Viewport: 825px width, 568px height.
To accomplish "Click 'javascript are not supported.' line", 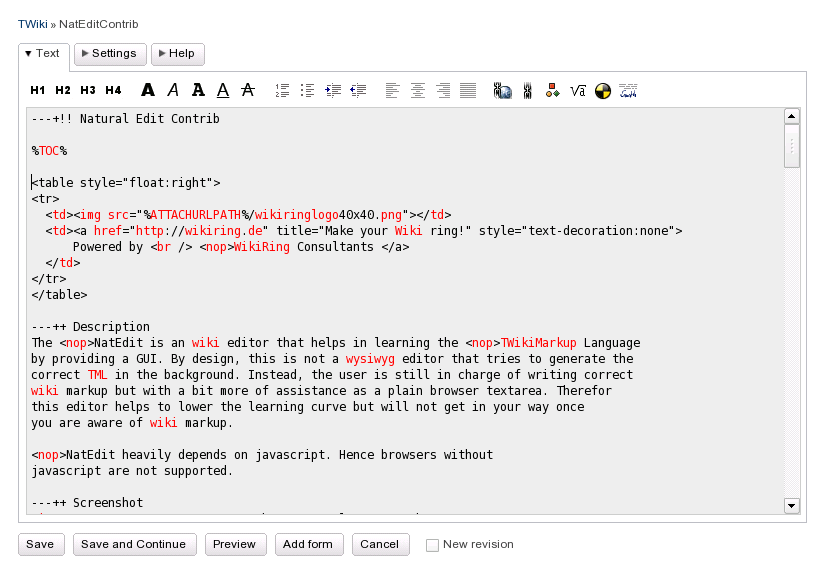I will 132,471.
